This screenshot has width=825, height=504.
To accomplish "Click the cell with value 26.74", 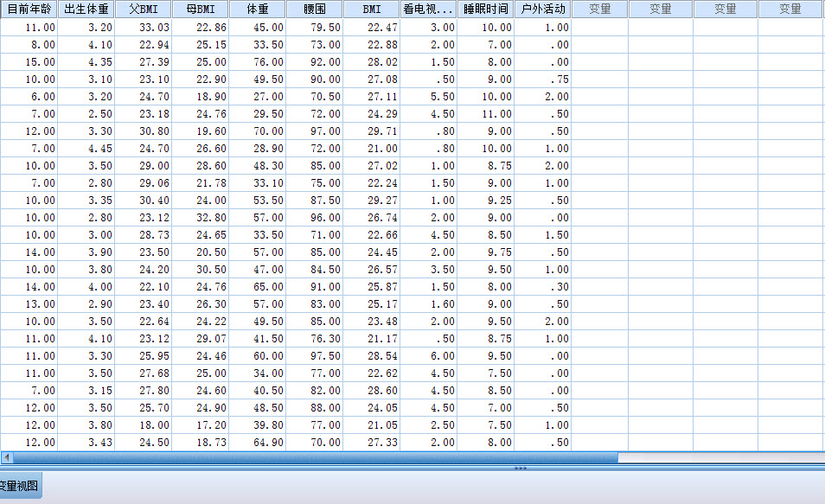I will pyautogui.click(x=372, y=218).
